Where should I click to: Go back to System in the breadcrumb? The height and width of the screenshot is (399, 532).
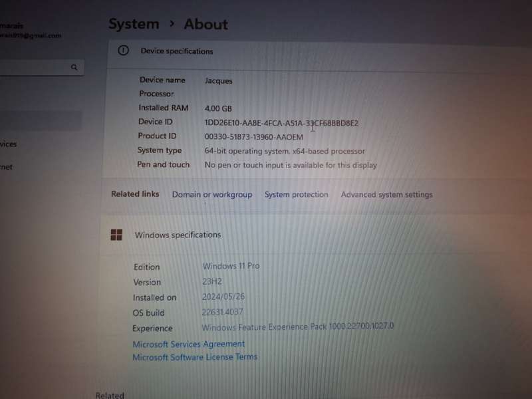click(134, 24)
